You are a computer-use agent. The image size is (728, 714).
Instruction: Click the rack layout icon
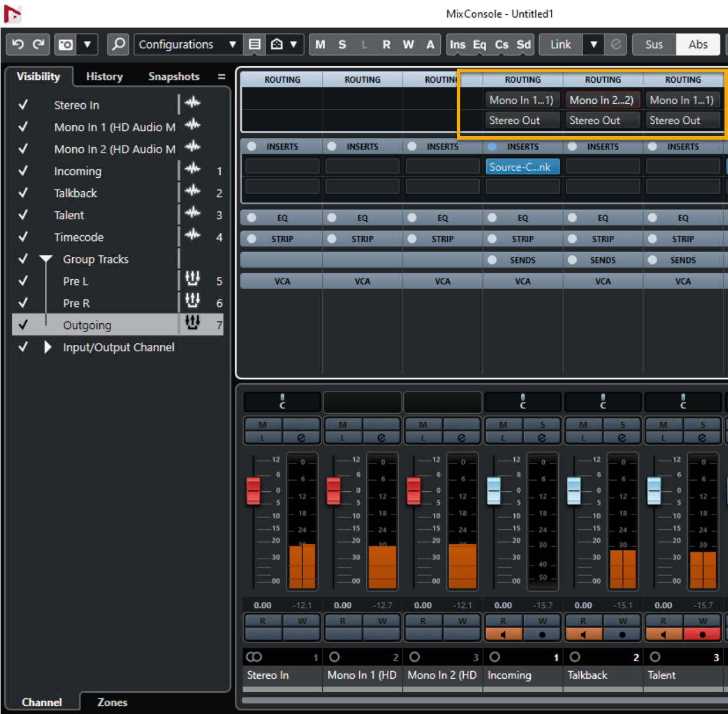(x=255, y=45)
